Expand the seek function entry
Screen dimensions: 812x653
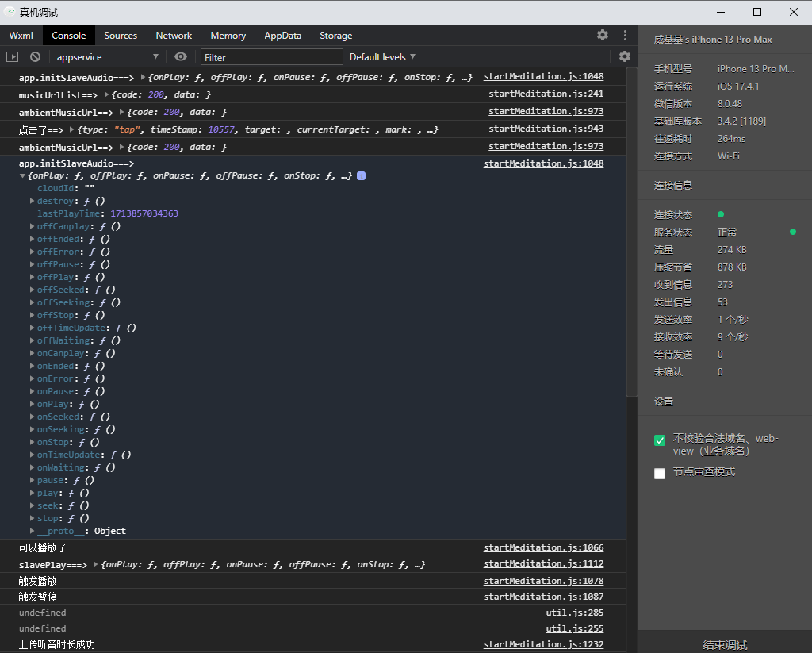point(32,505)
